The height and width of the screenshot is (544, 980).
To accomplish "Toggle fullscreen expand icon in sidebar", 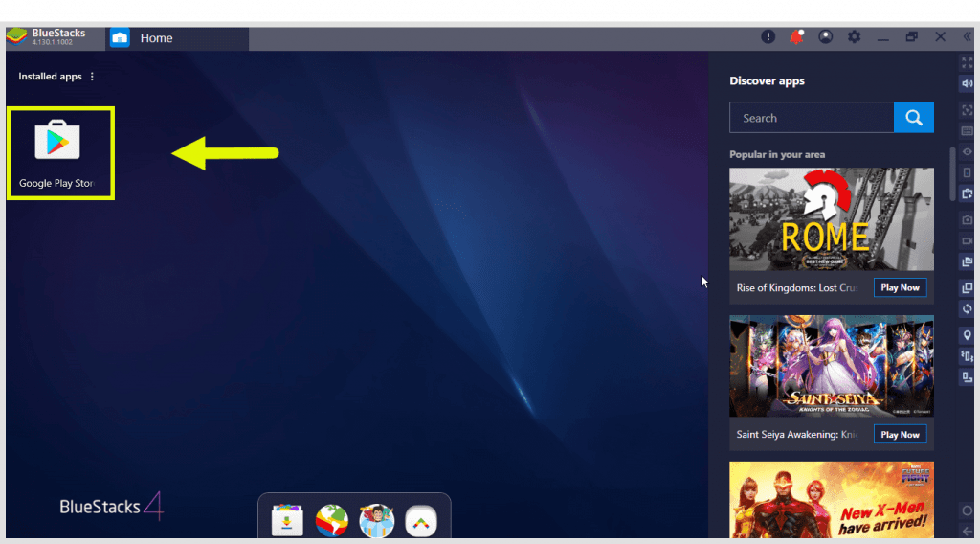I will pos(967,63).
